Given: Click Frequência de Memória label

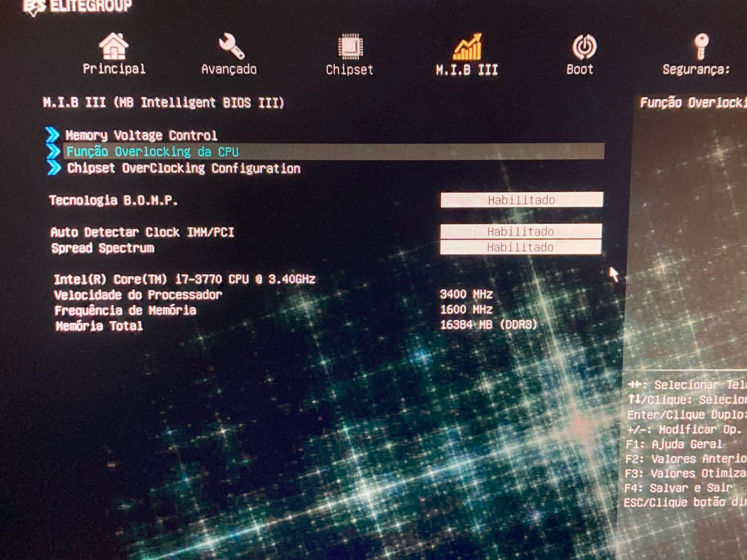Looking at the screenshot, I should pos(125,310).
